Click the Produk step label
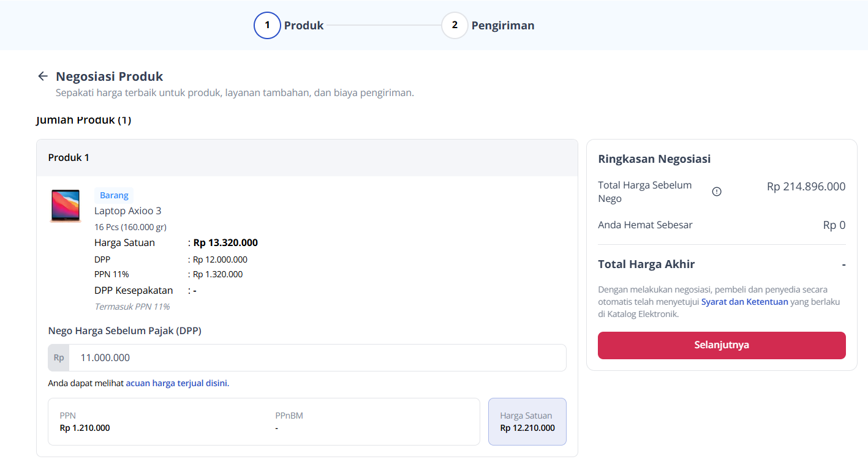This screenshot has height=459, width=868. (x=304, y=26)
